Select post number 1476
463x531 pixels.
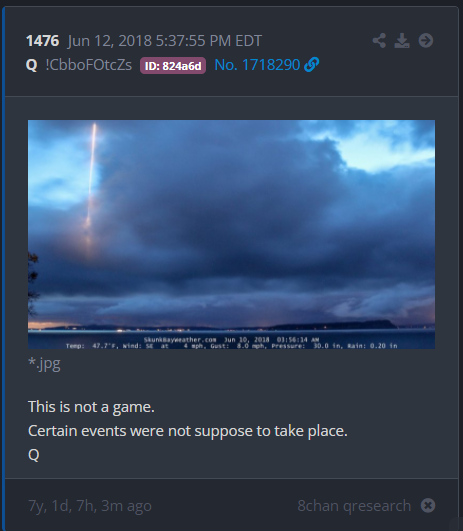pyautogui.click(x=43, y=41)
